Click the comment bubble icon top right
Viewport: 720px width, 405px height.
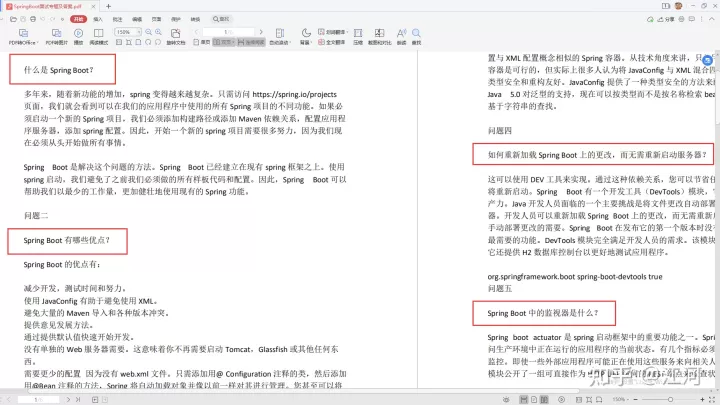coord(692,19)
